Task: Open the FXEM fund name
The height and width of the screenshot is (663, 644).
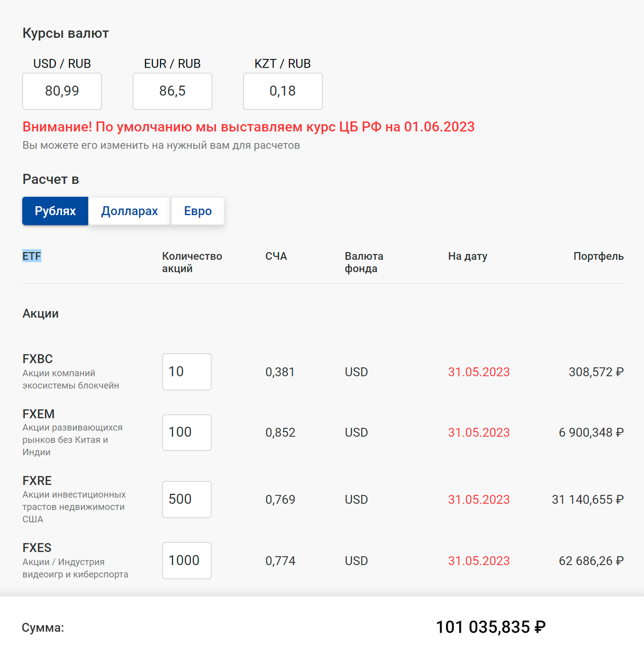Action: click(x=39, y=414)
